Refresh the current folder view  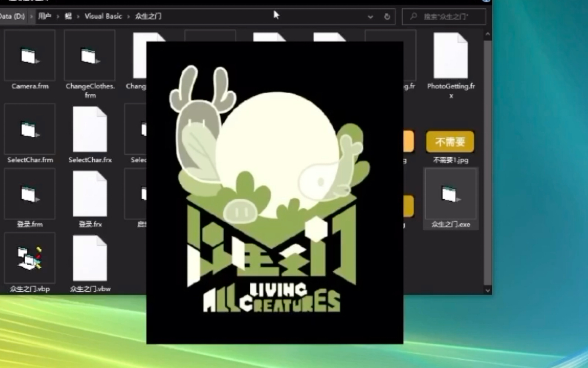387,17
